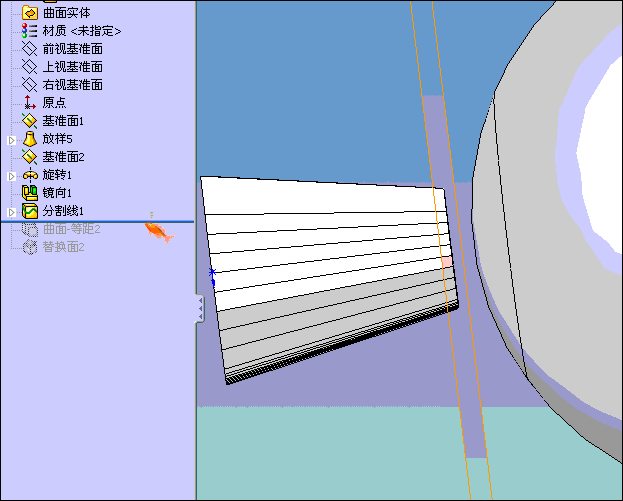Select the 镜向1 label

click(57, 193)
